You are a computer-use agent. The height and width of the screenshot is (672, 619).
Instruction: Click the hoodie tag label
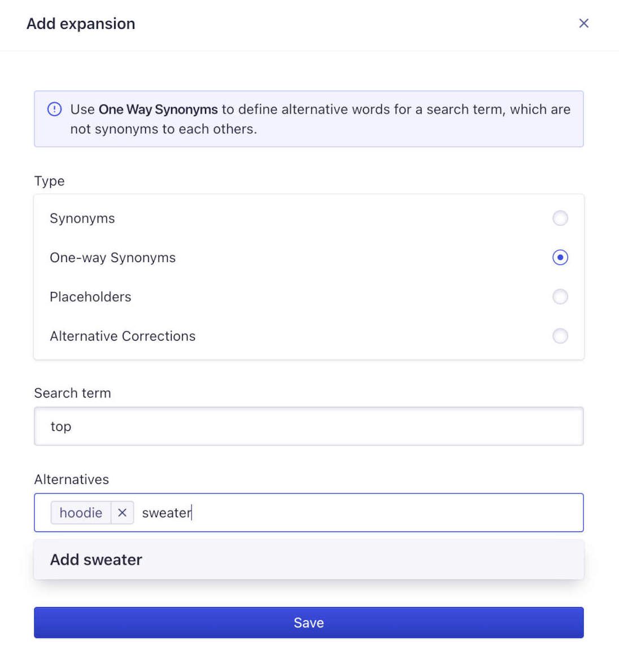81,513
